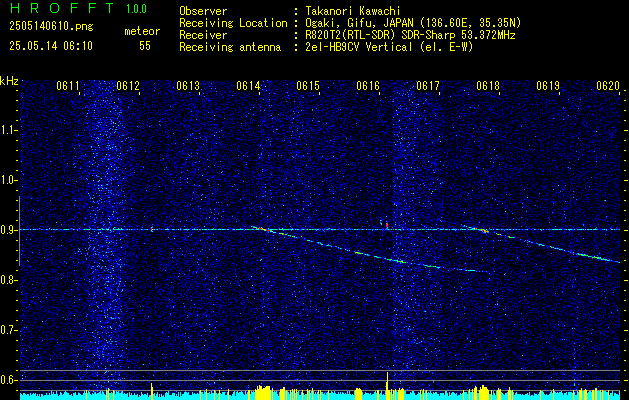The width and height of the screenshot is (629, 400).
Task: Click the meteor count 55
Action: point(145,46)
